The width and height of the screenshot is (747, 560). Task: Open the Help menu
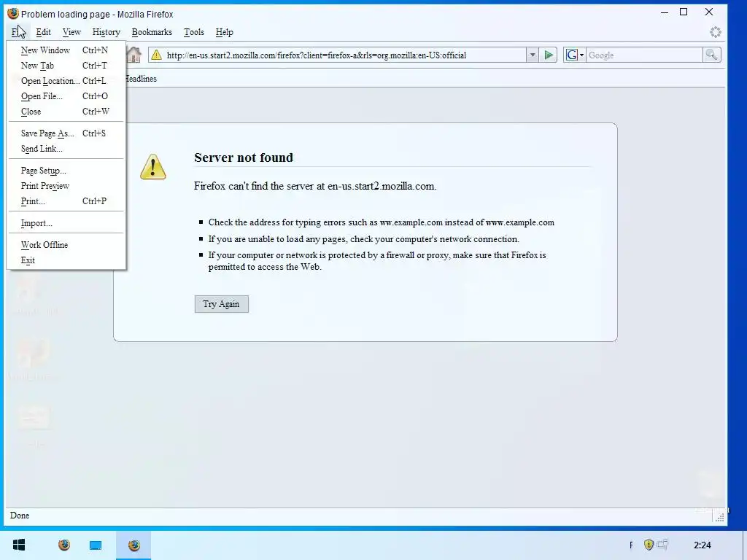(225, 32)
